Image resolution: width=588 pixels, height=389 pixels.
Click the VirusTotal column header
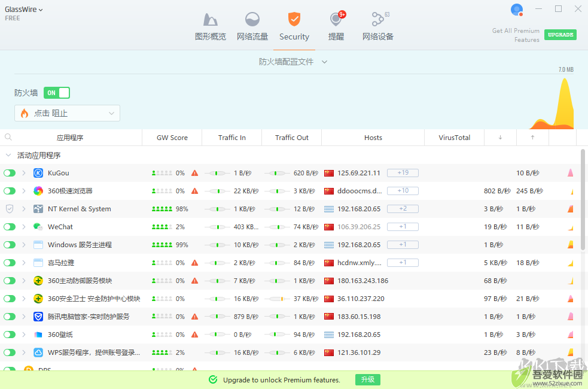(x=455, y=138)
